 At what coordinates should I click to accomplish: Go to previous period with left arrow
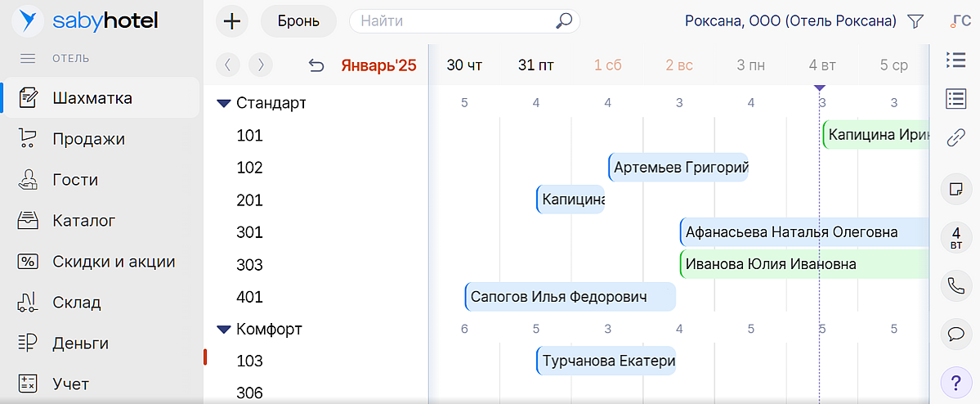[228, 65]
